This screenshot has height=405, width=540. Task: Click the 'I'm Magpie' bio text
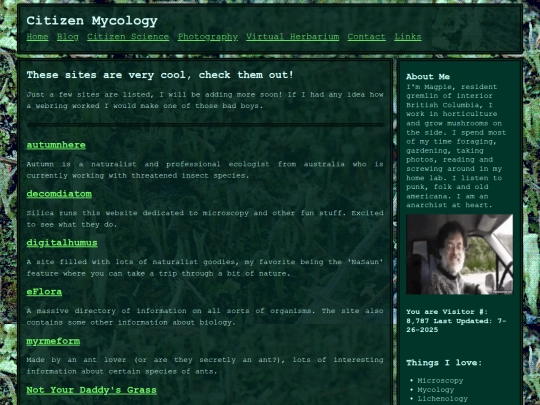point(456,146)
